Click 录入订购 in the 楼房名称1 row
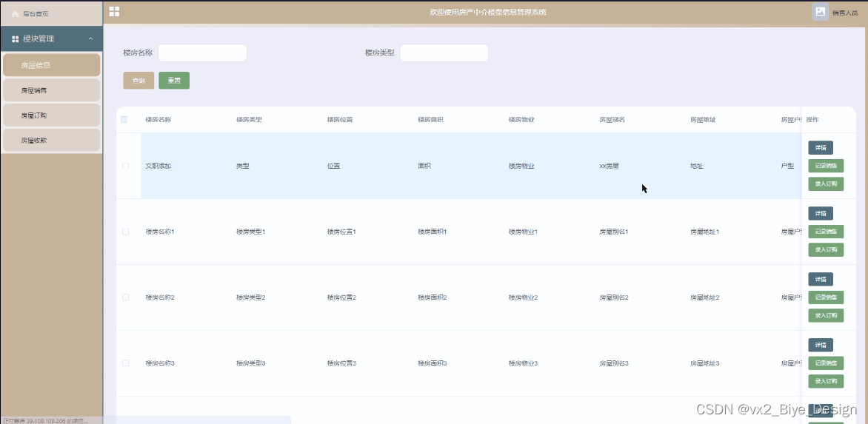Screen dimensions: 868x424 [x=826, y=249]
